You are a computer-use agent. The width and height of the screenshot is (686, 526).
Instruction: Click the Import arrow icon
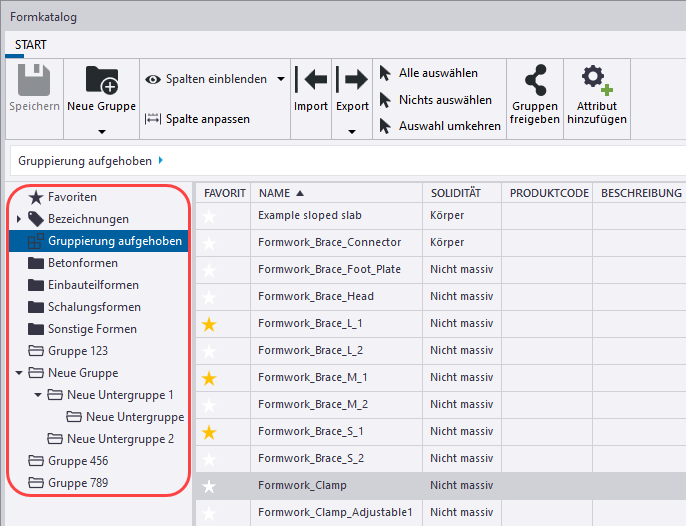(311, 79)
